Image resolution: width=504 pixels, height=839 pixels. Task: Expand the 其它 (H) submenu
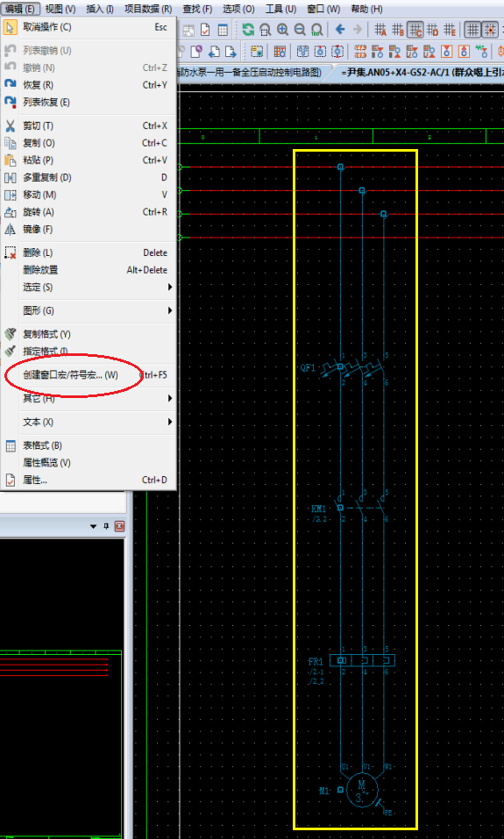pyautogui.click(x=170, y=399)
